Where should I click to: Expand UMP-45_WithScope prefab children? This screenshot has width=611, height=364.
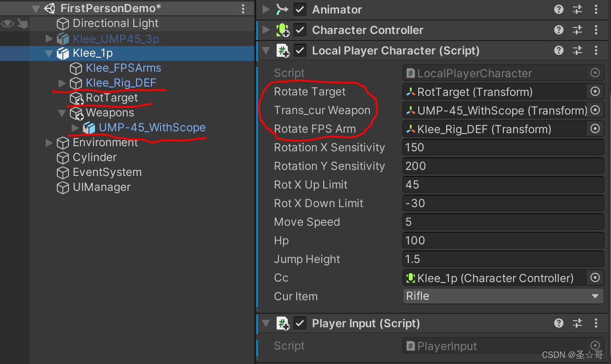pos(75,128)
